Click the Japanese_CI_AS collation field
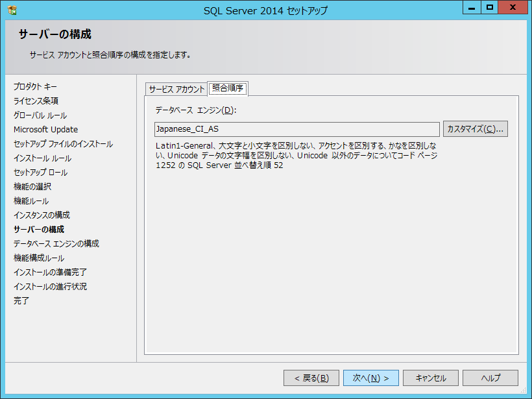532x399 pixels. pos(296,129)
